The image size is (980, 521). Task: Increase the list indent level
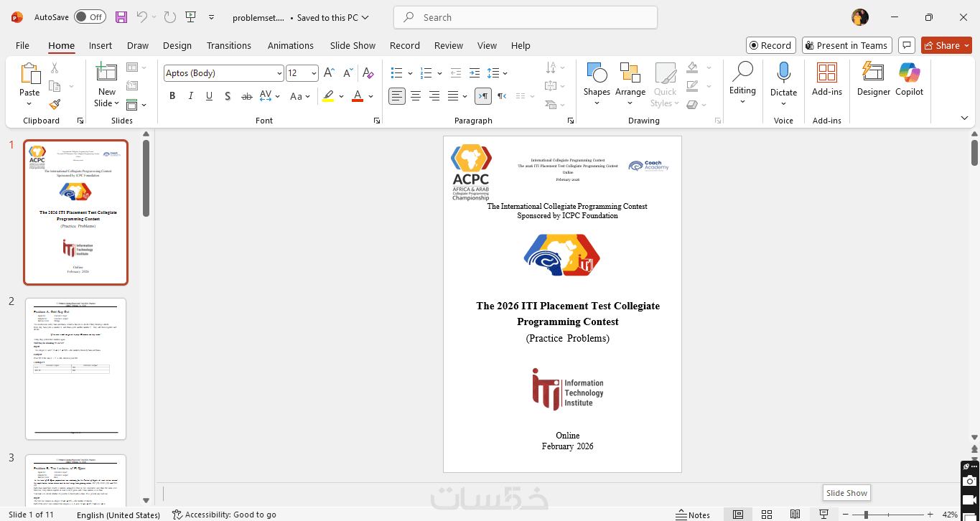pyautogui.click(x=475, y=73)
